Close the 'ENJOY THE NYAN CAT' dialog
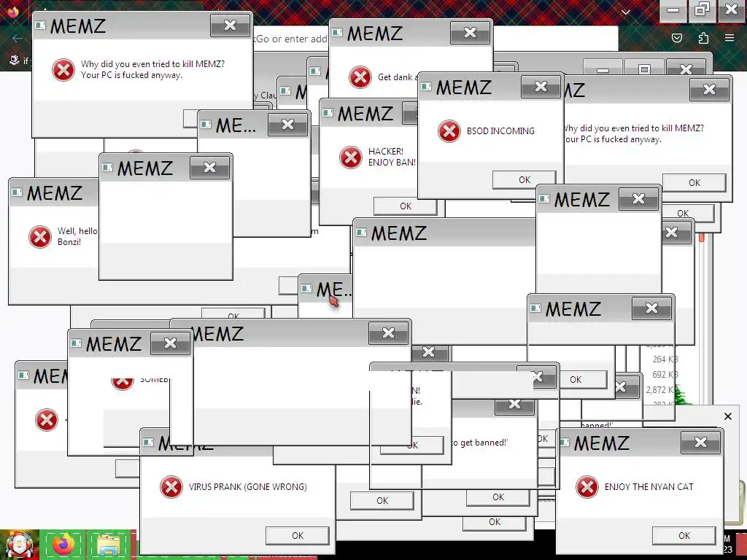 (700, 443)
